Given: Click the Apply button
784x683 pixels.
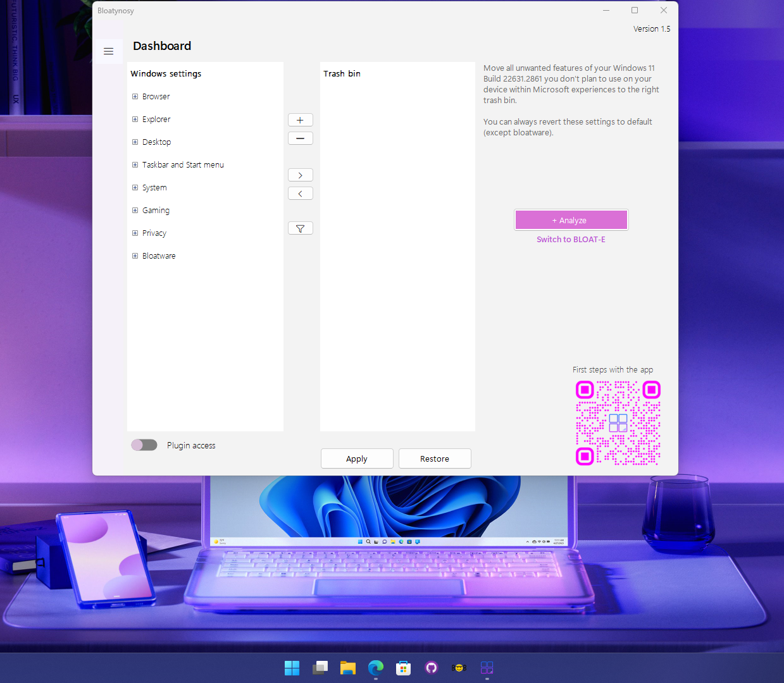Looking at the screenshot, I should tap(357, 458).
